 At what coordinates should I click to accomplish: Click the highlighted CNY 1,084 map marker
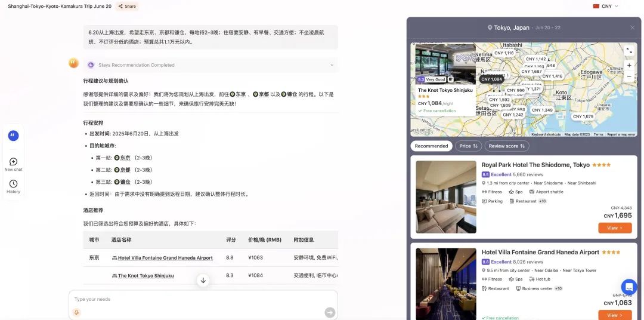tap(491, 79)
